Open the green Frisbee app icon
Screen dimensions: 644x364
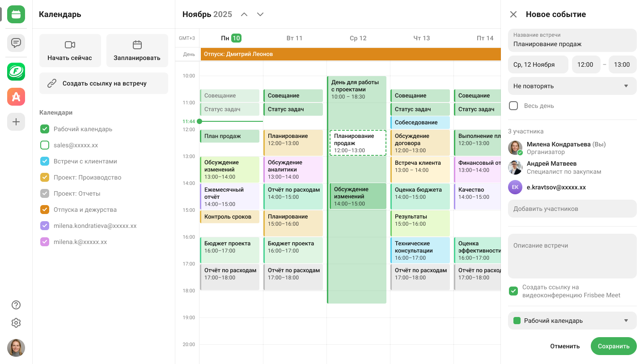click(x=16, y=72)
